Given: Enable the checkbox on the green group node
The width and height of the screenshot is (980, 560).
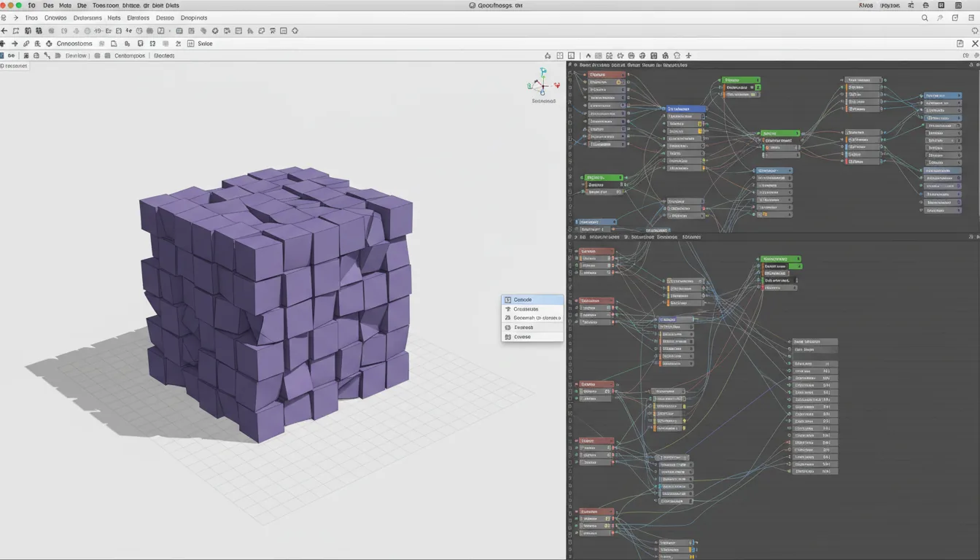Looking at the screenshot, I should click(758, 87).
